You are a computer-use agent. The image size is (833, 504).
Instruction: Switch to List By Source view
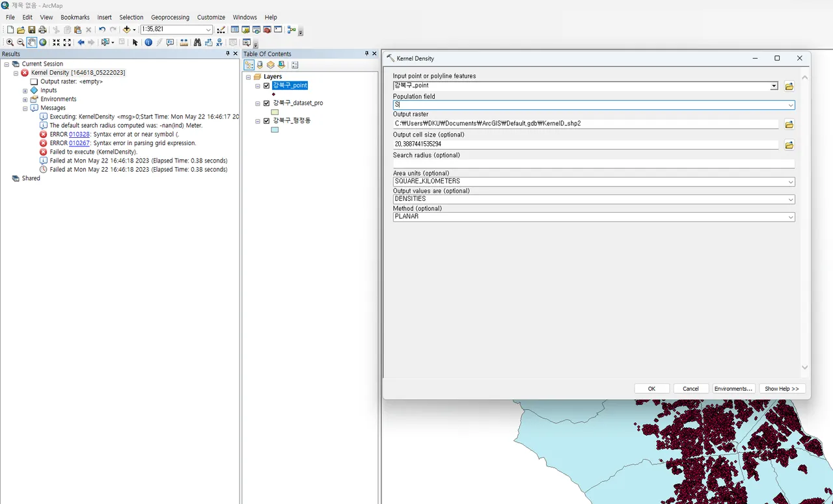pyautogui.click(x=260, y=65)
